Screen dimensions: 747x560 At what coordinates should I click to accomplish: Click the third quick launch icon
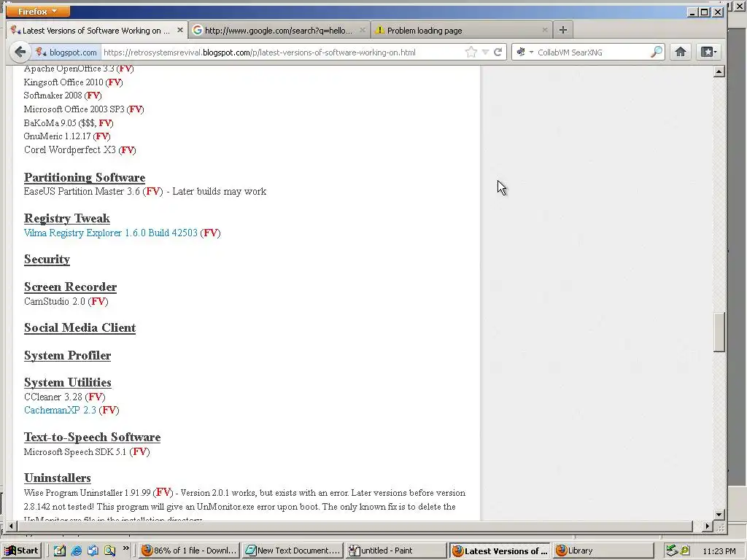(93, 551)
